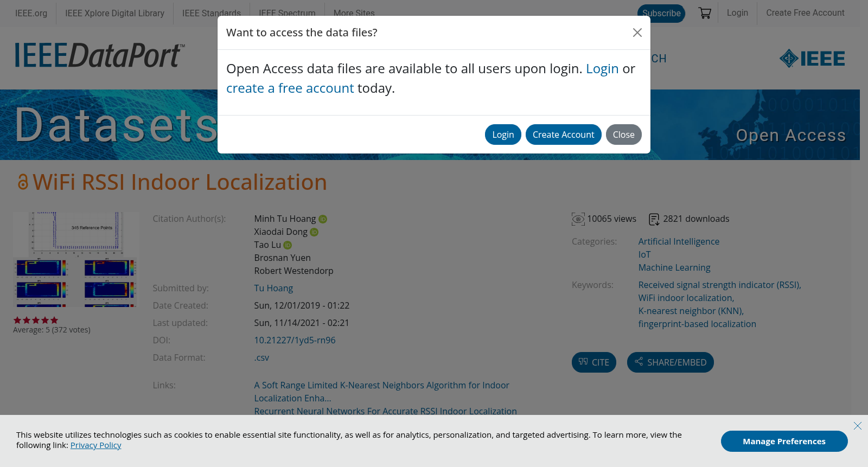The image size is (868, 467).
Task: Click the Create Account button in the dialog
Action: 563,135
